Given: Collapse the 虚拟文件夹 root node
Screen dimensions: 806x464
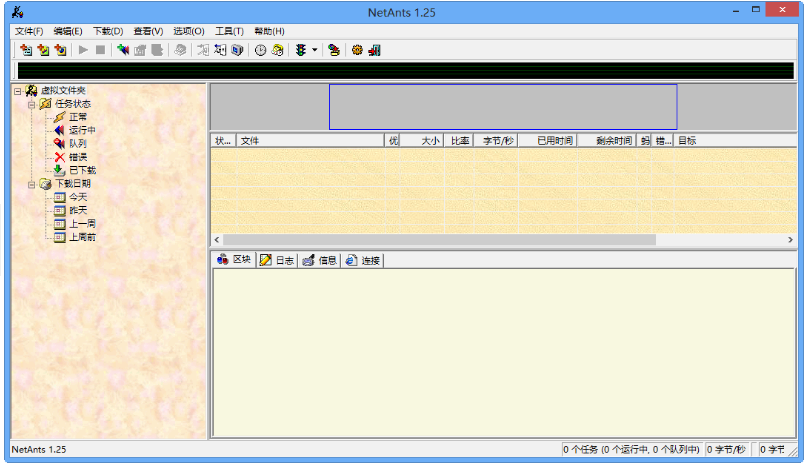Looking at the screenshot, I should tap(17, 90).
